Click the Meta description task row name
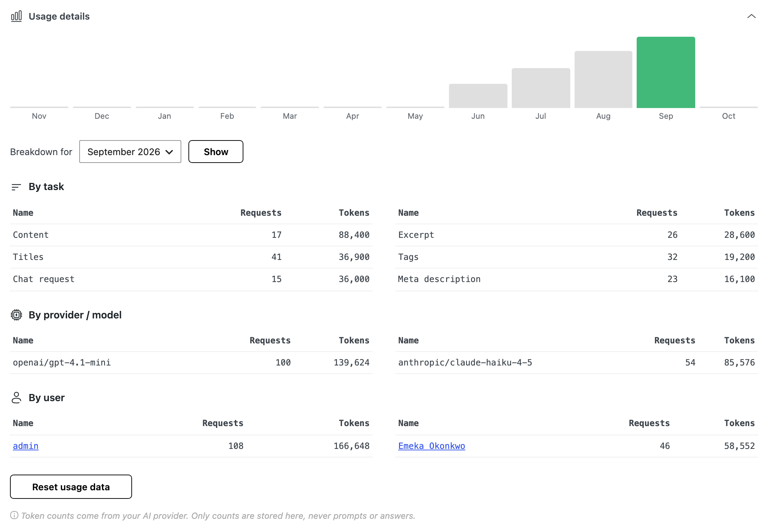The image size is (768, 532). point(439,279)
